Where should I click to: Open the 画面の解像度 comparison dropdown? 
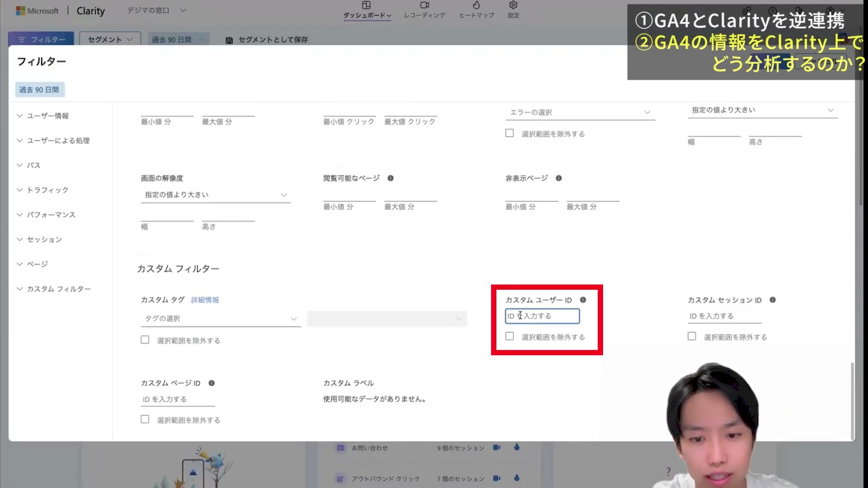click(216, 195)
